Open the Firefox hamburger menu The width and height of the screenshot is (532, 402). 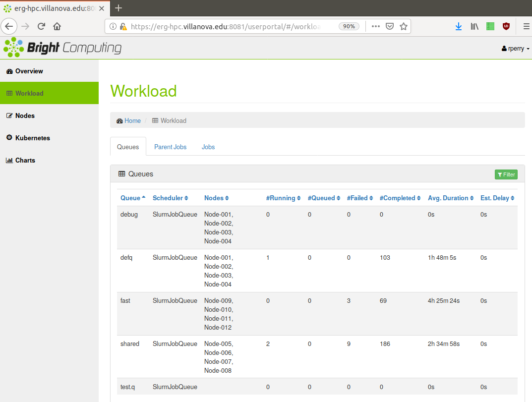tap(526, 26)
